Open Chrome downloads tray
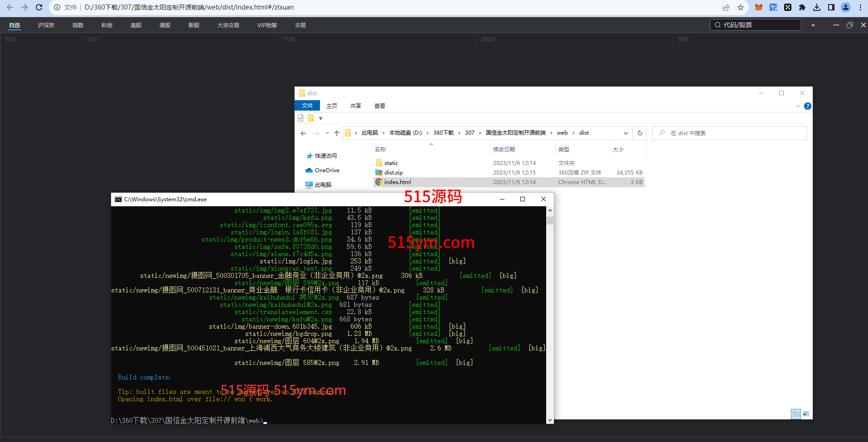Image resolution: width=868 pixels, height=442 pixels. [x=817, y=7]
